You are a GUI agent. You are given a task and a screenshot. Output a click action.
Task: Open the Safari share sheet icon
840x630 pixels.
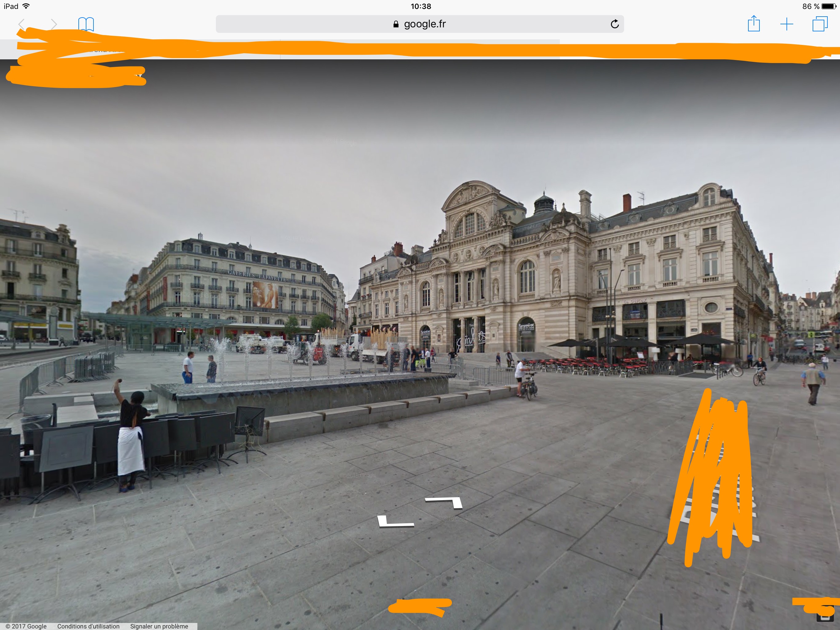753,24
